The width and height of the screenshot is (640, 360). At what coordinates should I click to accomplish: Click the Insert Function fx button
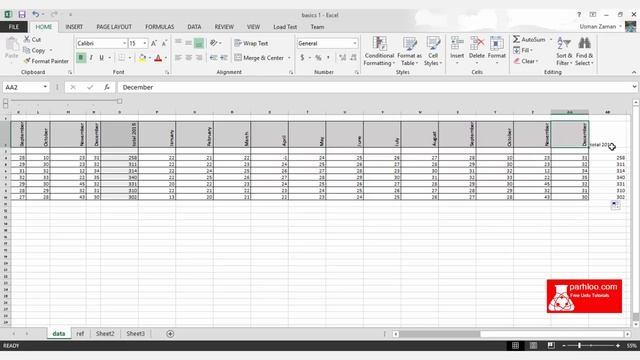(107, 87)
